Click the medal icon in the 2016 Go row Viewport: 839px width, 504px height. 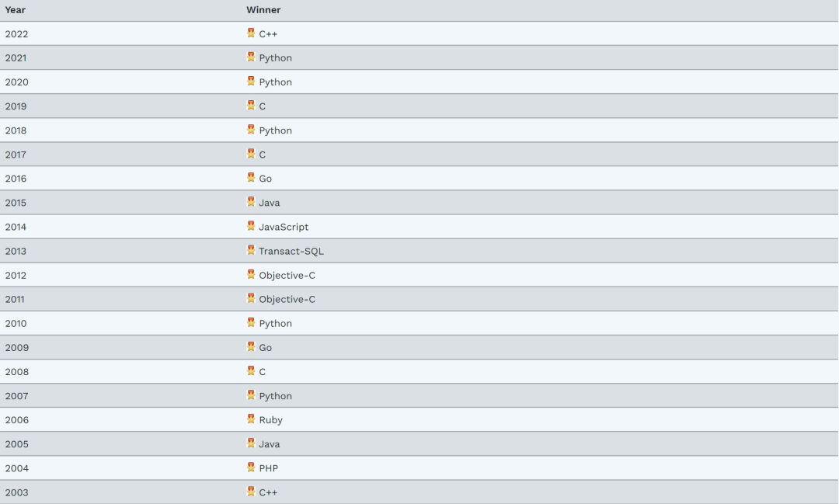click(250, 178)
